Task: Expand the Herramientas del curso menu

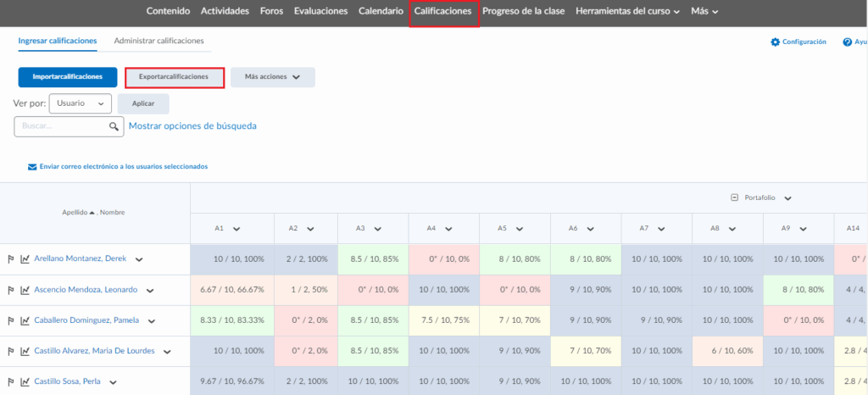Action: pos(627,12)
